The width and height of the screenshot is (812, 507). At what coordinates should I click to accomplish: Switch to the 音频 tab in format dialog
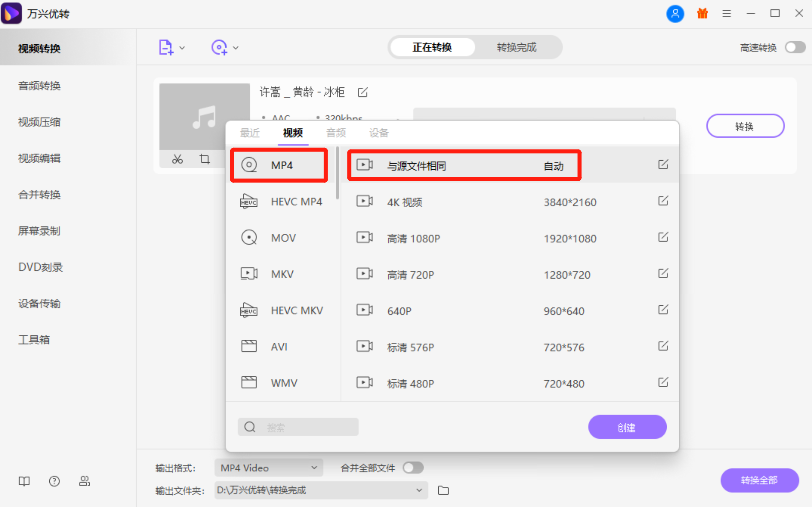click(x=335, y=133)
